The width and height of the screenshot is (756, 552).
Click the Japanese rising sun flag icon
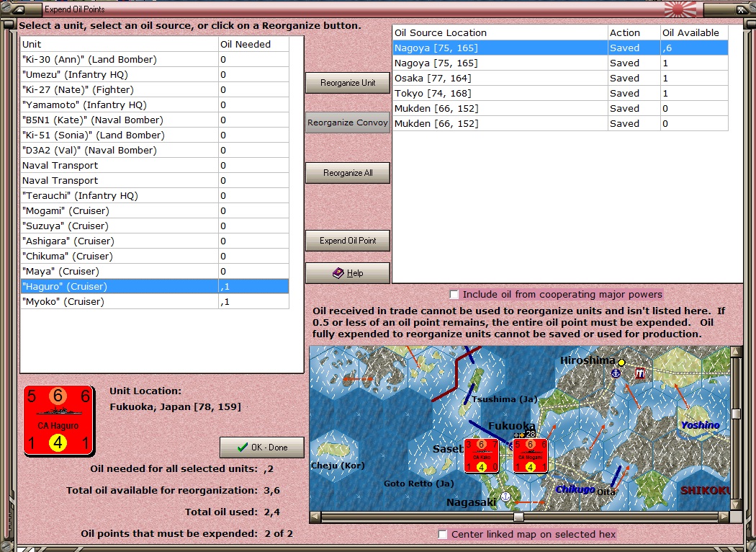pyautogui.click(x=680, y=9)
